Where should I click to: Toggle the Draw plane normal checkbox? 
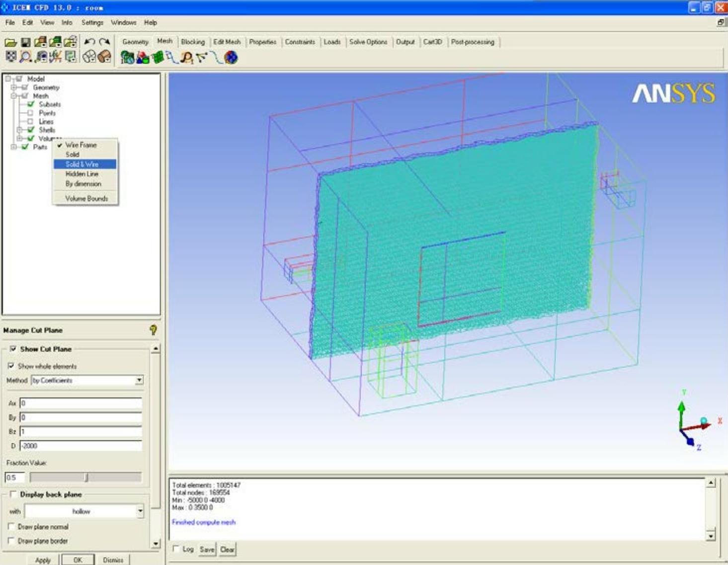pos(11,526)
